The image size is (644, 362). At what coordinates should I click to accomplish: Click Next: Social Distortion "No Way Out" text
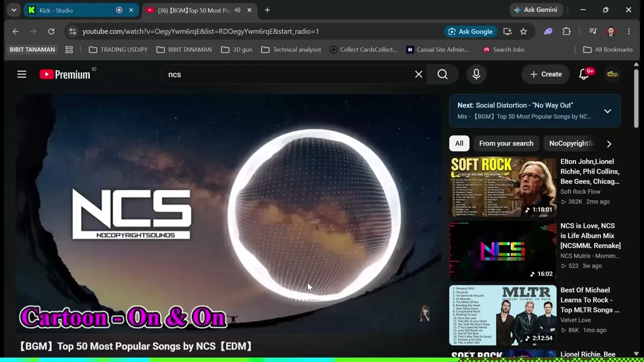click(515, 105)
